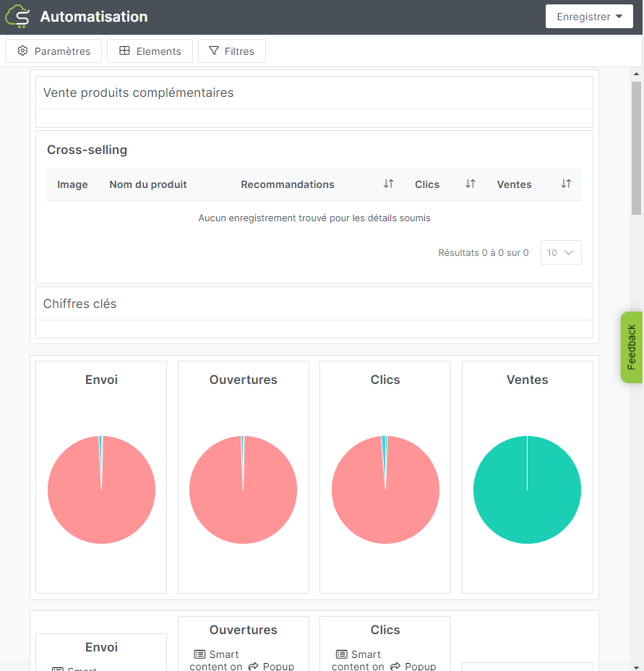Sort the table by Recommandations
Screen dimensions: 644x671
point(388,184)
